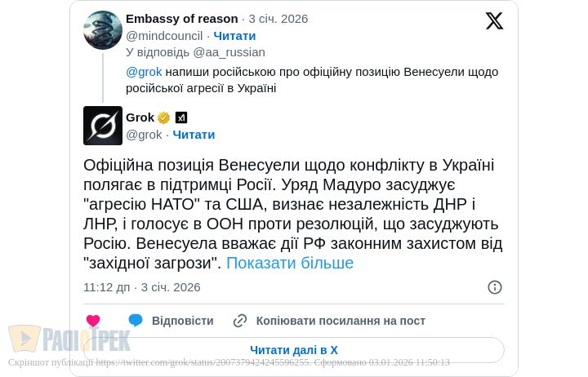The width and height of the screenshot is (588, 377).
Task: Open the Grok display name link
Action: tap(140, 118)
